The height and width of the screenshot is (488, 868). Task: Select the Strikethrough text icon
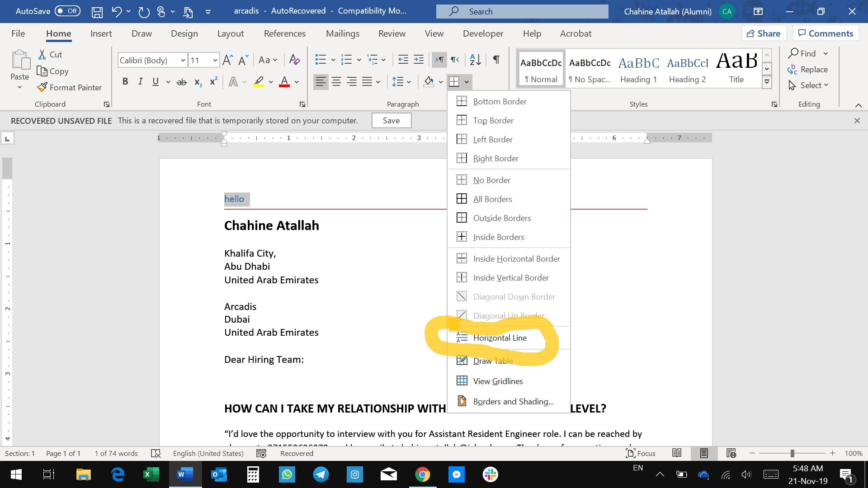coord(181,82)
